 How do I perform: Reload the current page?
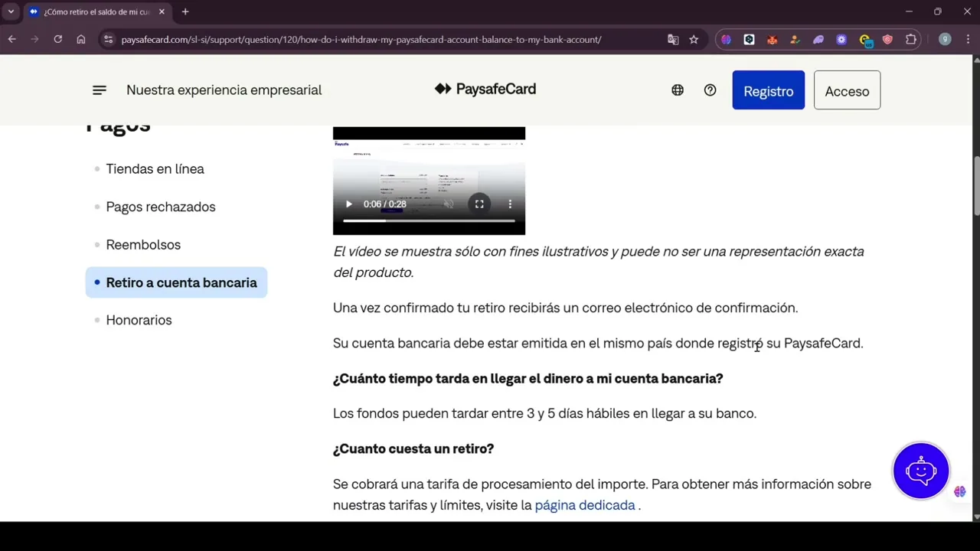coord(57,39)
